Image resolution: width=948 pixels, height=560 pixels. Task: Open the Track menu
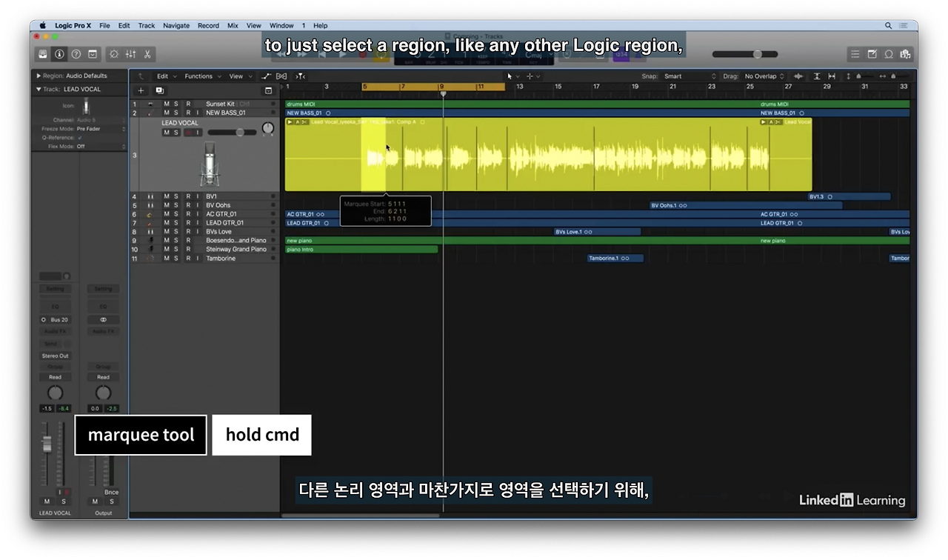147,25
